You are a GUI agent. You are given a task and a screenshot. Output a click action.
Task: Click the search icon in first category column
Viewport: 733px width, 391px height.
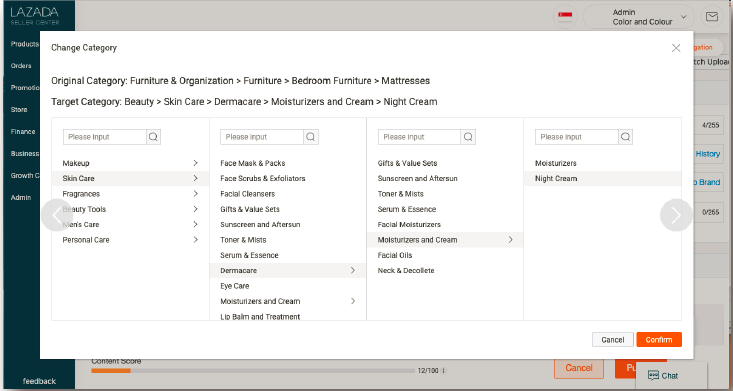coord(153,137)
